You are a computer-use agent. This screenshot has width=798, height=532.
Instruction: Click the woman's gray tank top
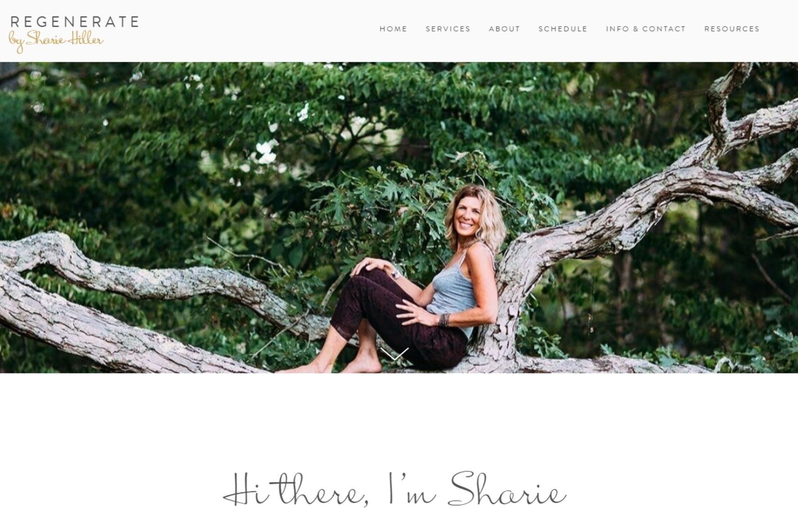tap(455, 288)
